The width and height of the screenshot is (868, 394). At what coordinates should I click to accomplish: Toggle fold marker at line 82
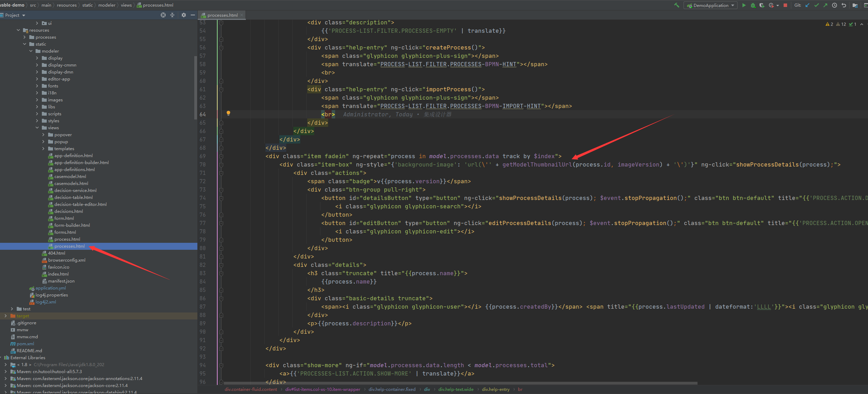click(221, 265)
